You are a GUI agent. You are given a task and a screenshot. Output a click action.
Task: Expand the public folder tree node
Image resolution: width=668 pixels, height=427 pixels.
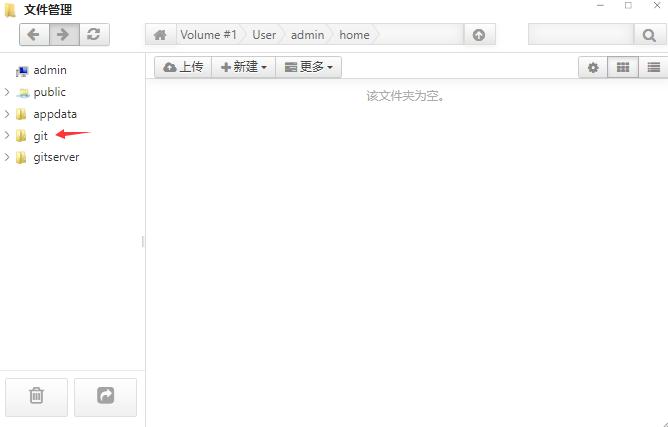(8, 92)
